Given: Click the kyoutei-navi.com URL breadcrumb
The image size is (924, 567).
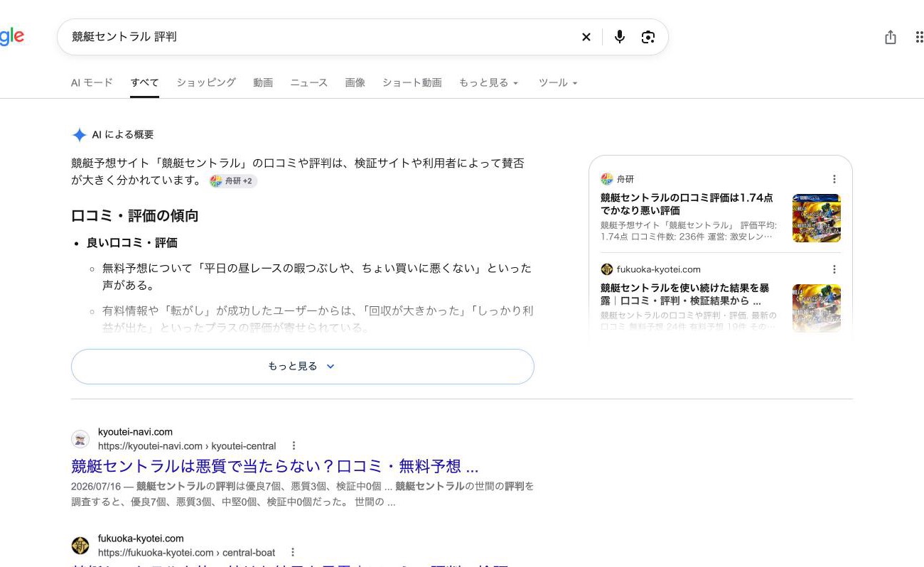Looking at the screenshot, I should tap(187, 446).
